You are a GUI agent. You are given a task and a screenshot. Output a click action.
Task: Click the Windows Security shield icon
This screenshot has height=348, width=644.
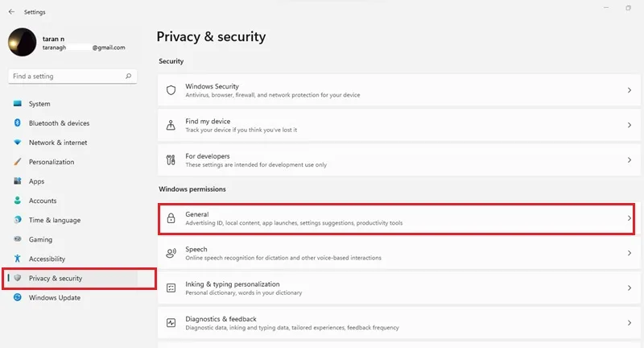click(171, 90)
